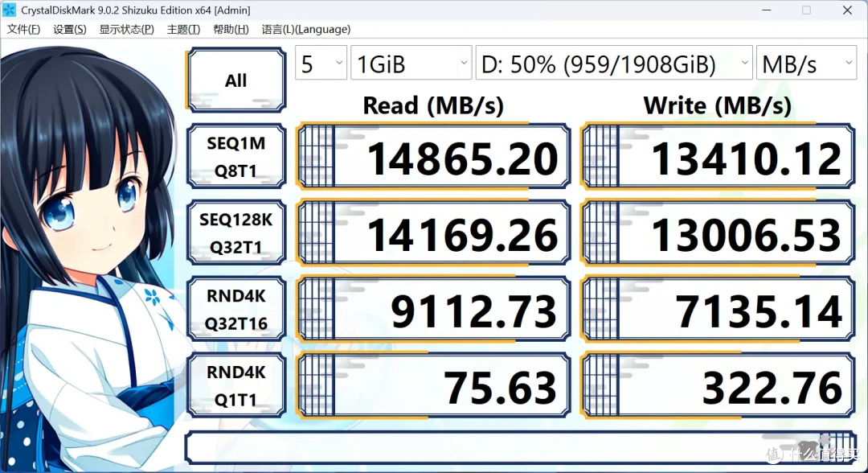The width and height of the screenshot is (868, 473).
Task: Open the 显示状态(P) menu
Action: click(126, 29)
